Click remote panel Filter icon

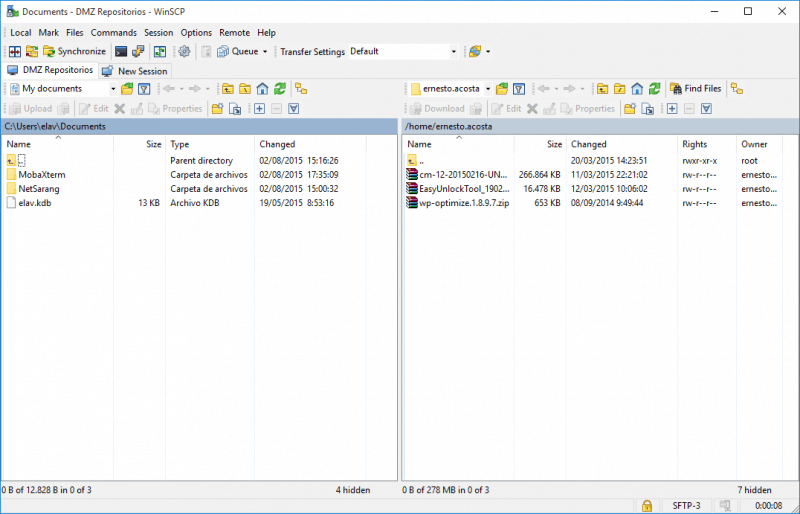(x=519, y=89)
